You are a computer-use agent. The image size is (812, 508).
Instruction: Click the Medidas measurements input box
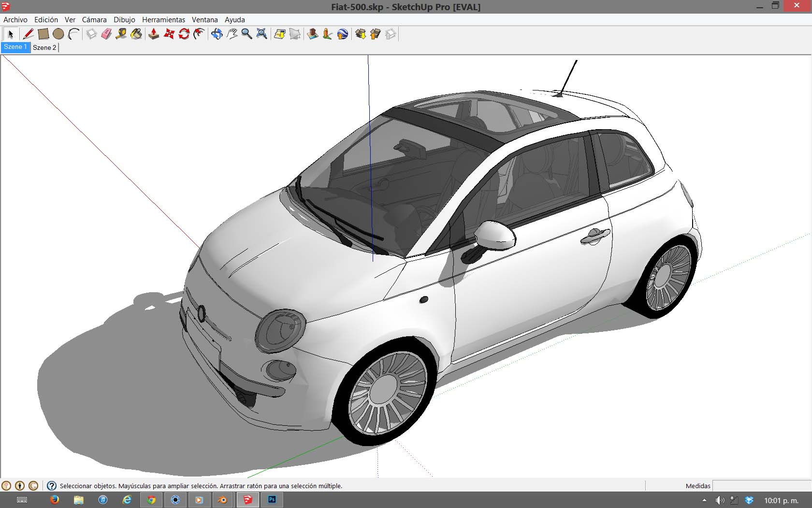(x=761, y=486)
